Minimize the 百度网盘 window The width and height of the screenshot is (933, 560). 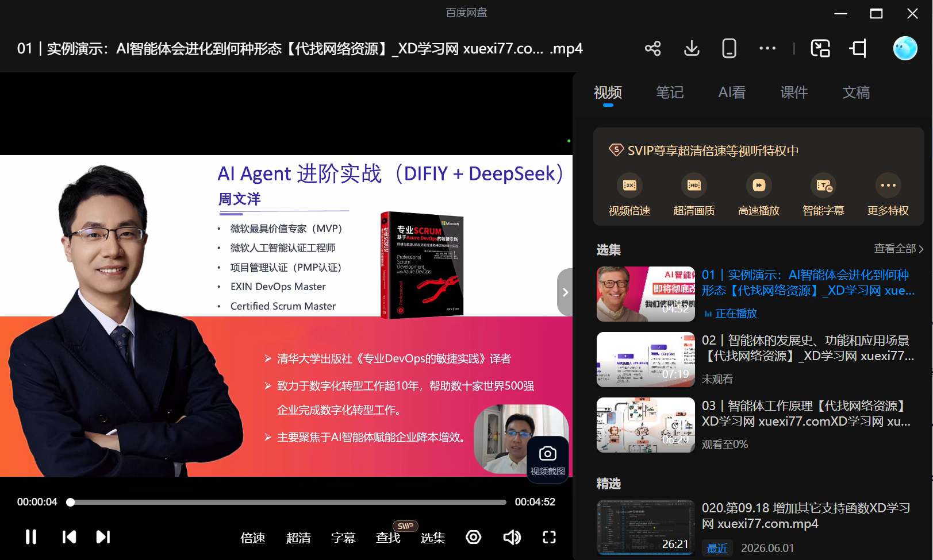(x=840, y=13)
